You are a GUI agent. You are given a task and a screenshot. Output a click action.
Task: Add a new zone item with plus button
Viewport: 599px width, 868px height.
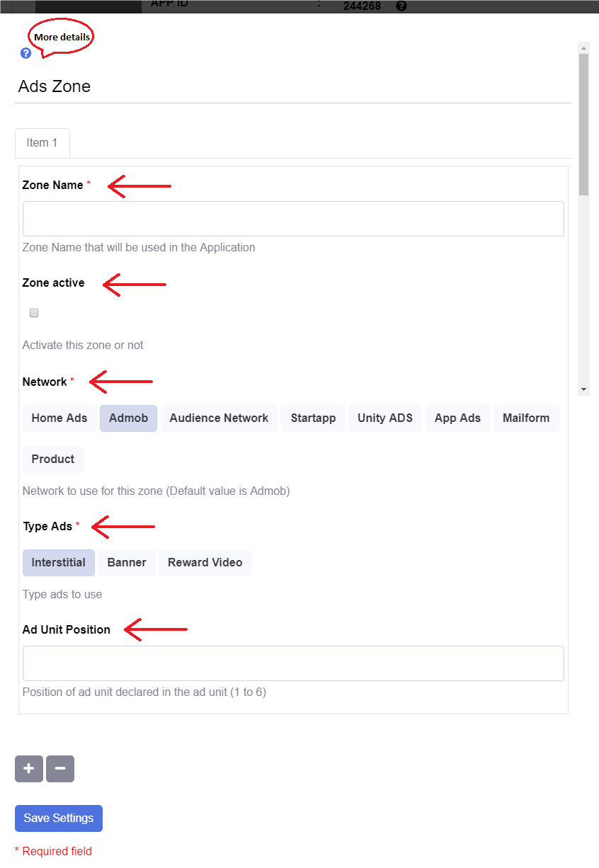point(29,769)
